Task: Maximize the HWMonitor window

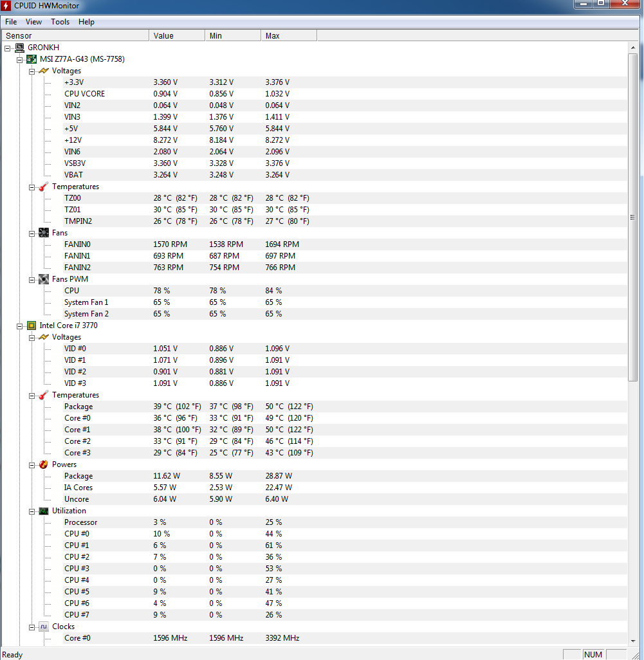Action: (x=601, y=4)
